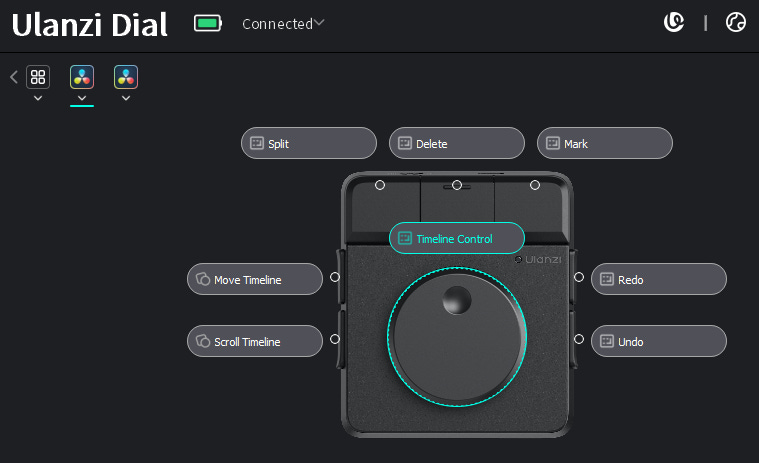Edit the Move Timeline assignment

tap(255, 279)
